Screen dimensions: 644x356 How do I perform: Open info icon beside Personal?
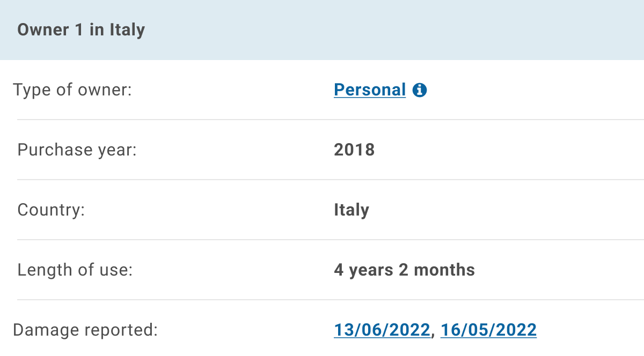420,90
